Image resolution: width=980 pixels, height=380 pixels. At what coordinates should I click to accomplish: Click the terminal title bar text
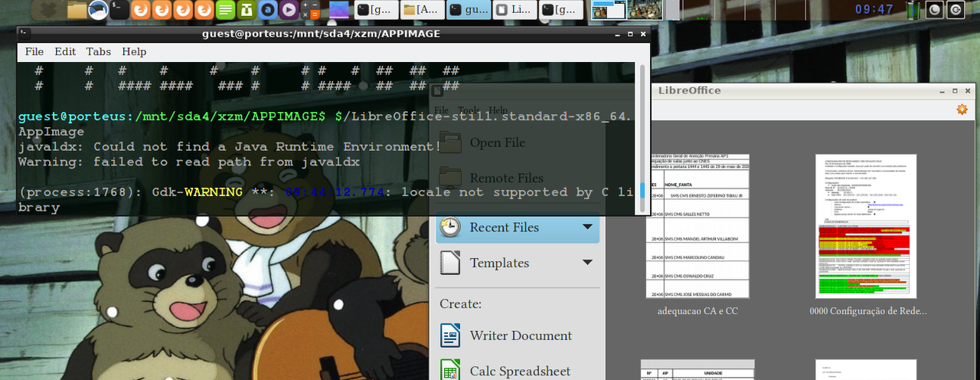click(x=321, y=34)
